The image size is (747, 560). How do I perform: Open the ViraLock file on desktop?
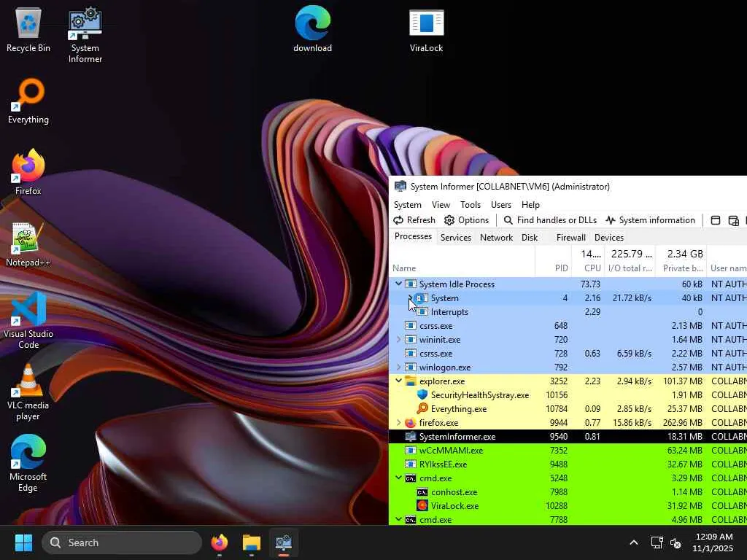[426, 31]
